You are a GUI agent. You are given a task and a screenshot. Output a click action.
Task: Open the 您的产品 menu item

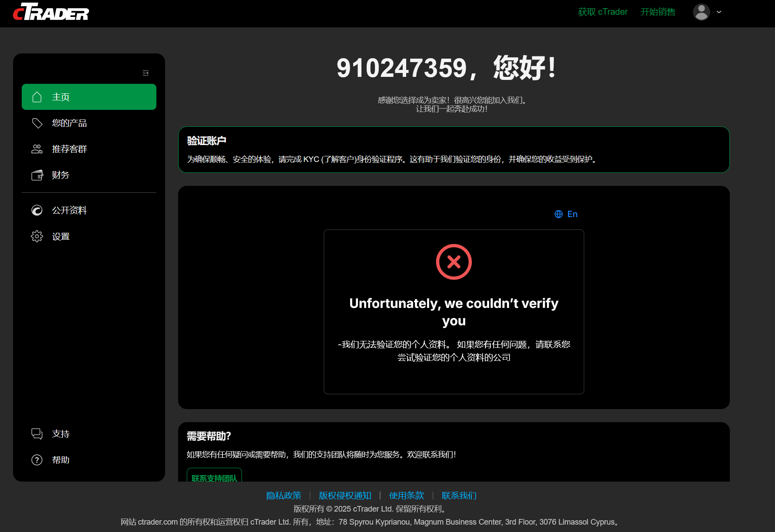[x=89, y=123]
